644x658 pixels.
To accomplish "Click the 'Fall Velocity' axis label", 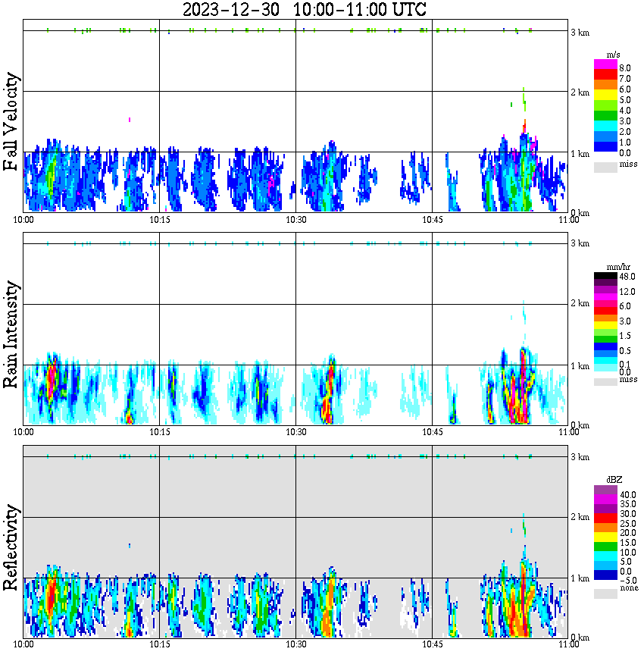I will (11, 121).
